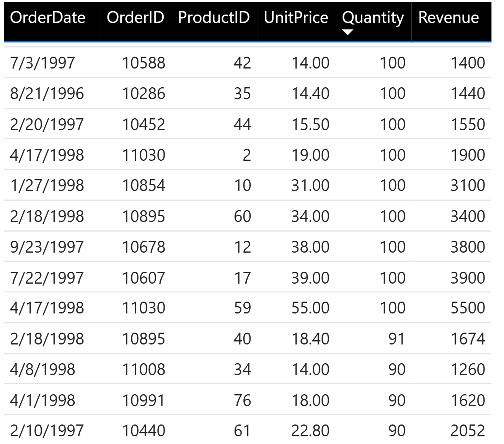Click the UnitPrice 18.40 value
Viewport: 504px width, 444px height.
[x=310, y=339]
